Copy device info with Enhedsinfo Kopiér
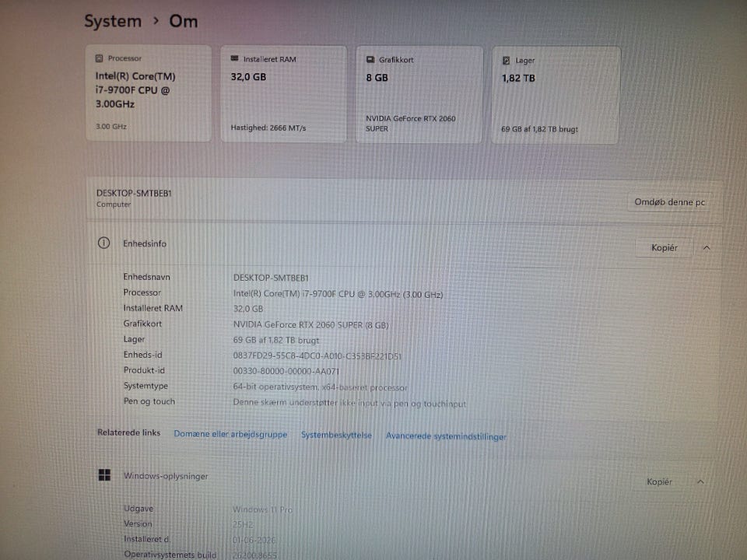Image resolution: width=747 pixels, height=560 pixels. point(664,247)
